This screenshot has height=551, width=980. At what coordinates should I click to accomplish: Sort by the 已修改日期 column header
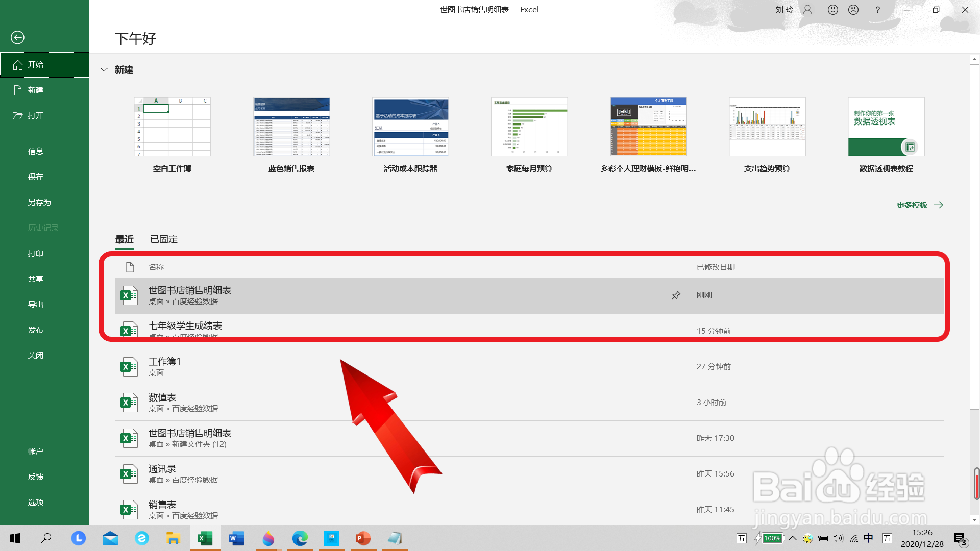coord(716,267)
